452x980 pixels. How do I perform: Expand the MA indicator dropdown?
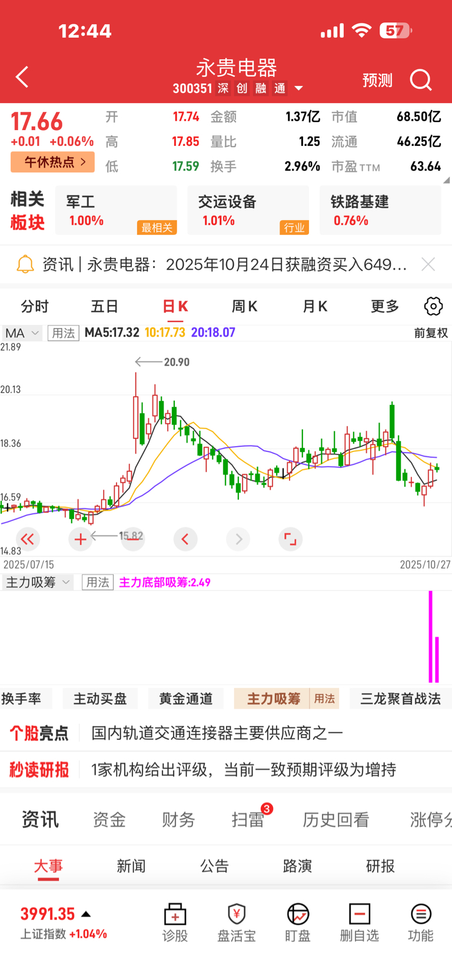(x=22, y=333)
